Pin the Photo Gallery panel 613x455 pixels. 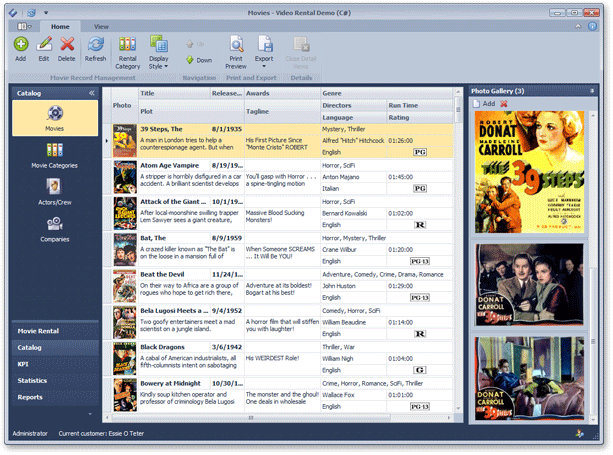(592, 91)
